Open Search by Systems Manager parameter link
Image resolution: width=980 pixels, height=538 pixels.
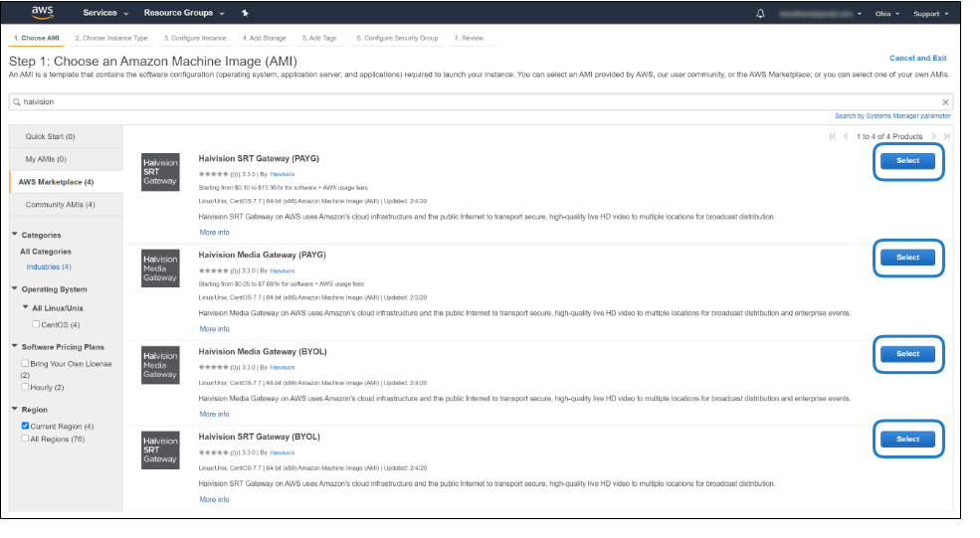pyautogui.click(x=891, y=116)
